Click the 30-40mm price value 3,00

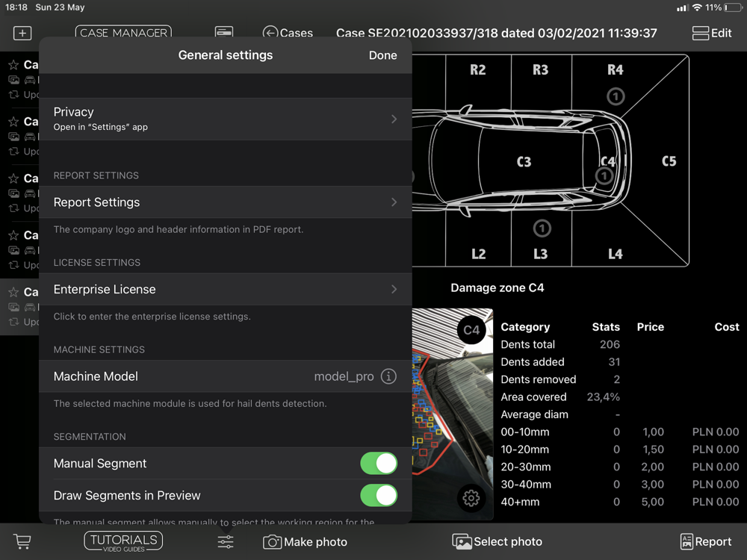[x=653, y=485]
